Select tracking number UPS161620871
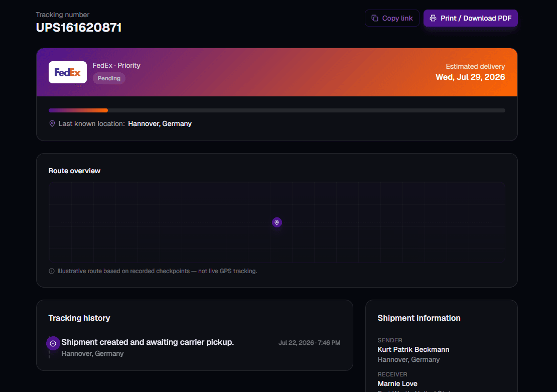Viewport: 557px width, 392px height. point(79,28)
